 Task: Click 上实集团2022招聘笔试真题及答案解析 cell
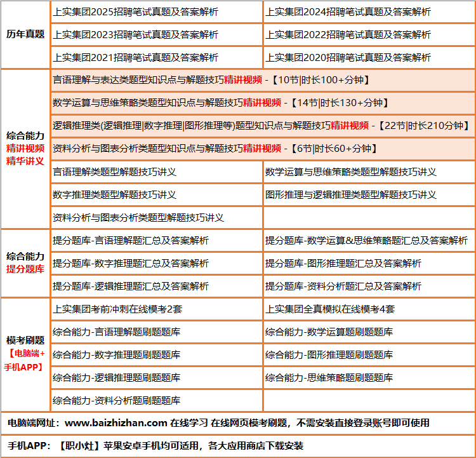(348, 34)
